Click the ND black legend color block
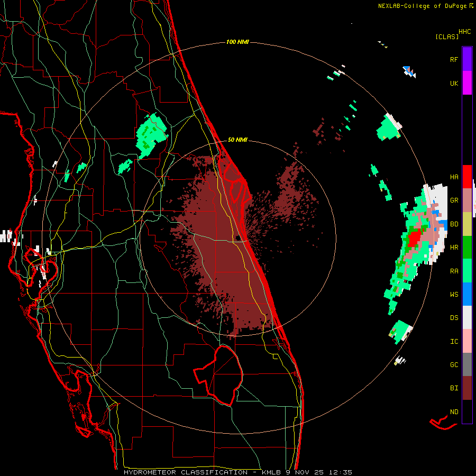 (467, 411)
